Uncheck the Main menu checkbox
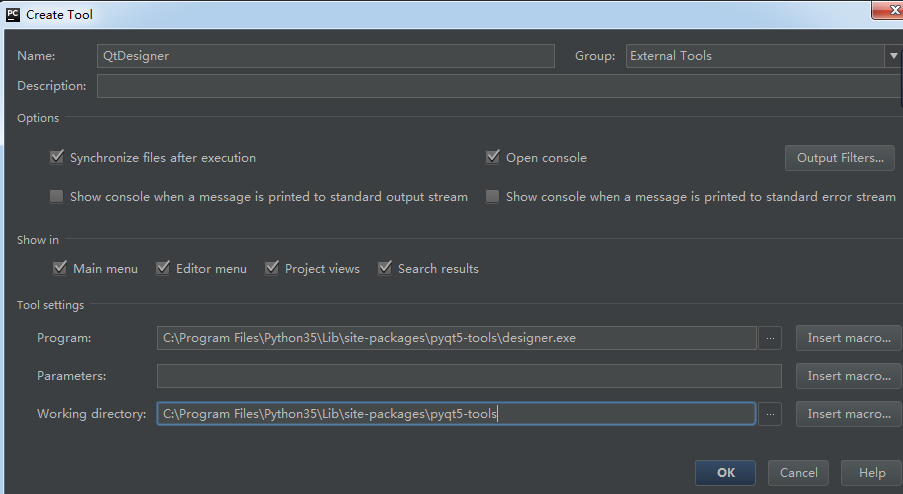 pos(60,268)
